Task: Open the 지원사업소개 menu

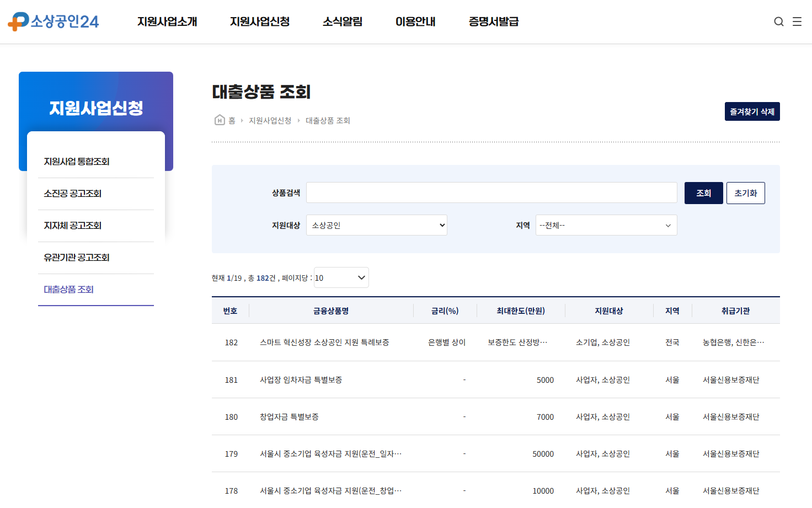Action: click(168, 22)
